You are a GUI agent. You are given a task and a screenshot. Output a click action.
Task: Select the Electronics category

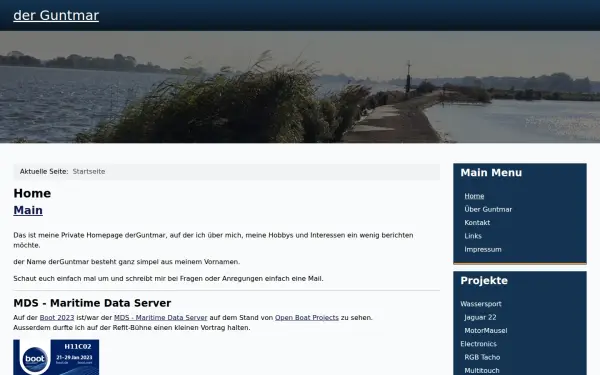coord(478,344)
